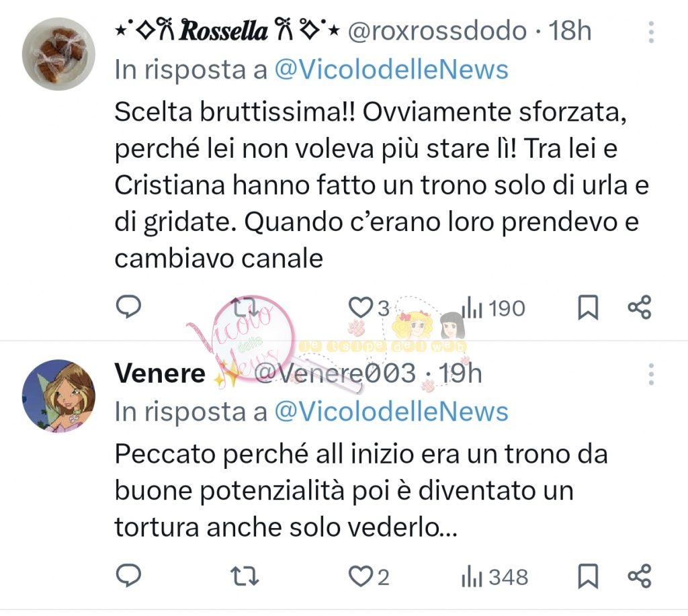The height and width of the screenshot is (616, 688).
Task: Retweet Venere's post
Action: tap(243, 576)
